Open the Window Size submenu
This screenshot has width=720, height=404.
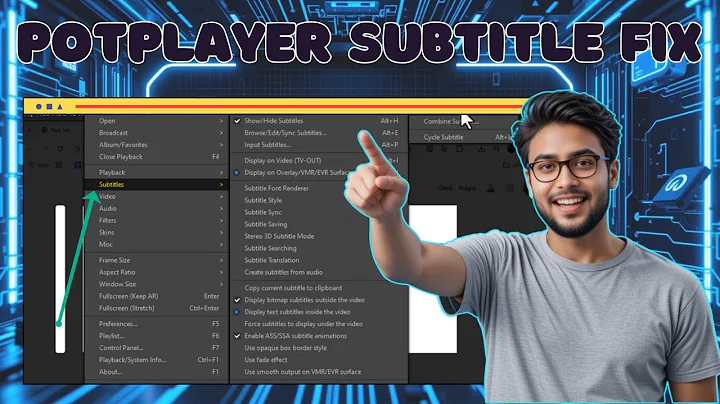coord(157,284)
